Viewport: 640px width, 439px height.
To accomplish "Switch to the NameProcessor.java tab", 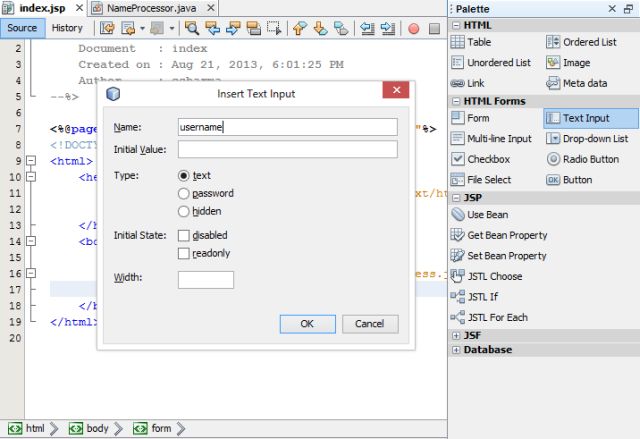I will pyautogui.click(x=151, y=8).
